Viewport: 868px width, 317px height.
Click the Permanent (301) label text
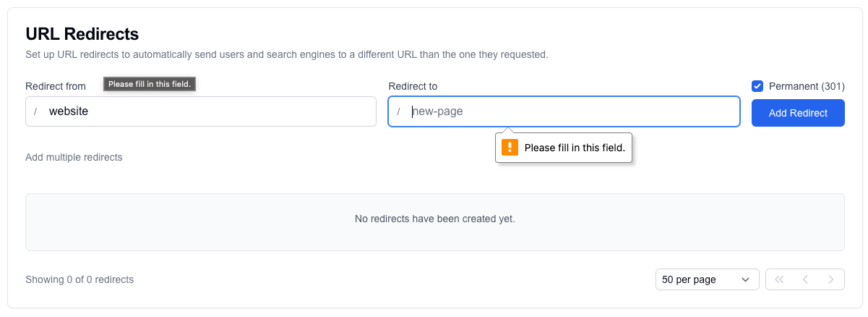tap(806, 86)
